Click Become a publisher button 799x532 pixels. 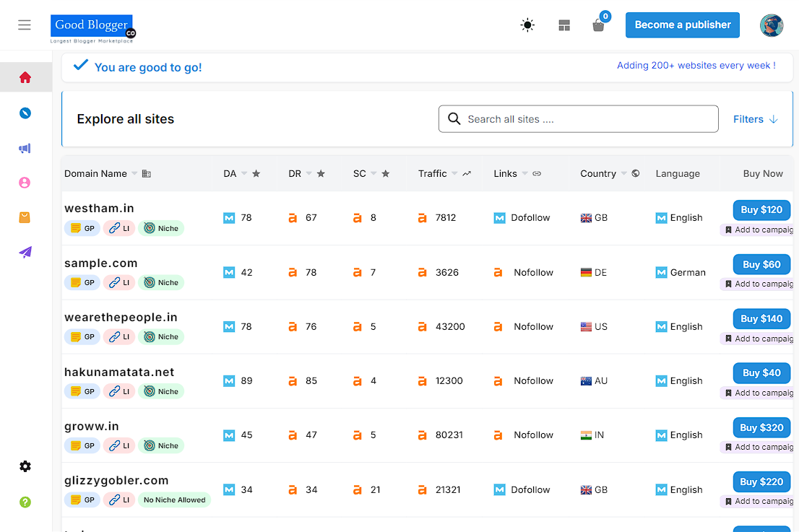pyautogui.click(x=682, y=25)
